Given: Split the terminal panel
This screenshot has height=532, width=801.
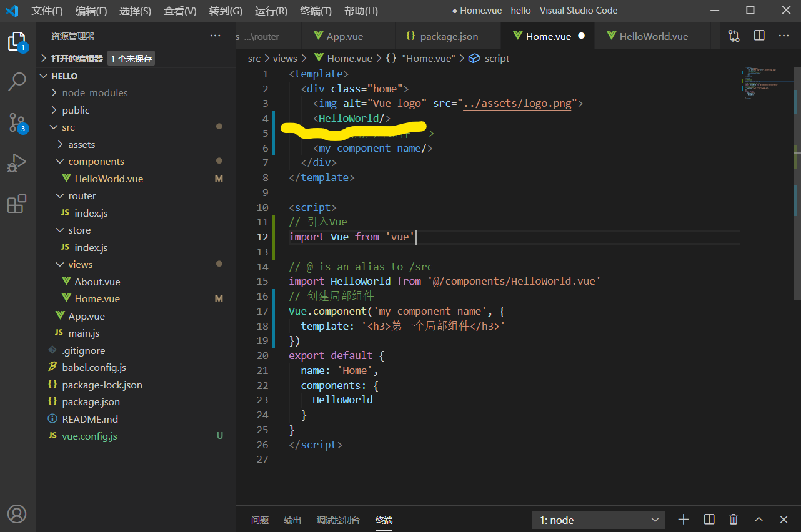Looking at the screenshot, I should tap(709, 520).
